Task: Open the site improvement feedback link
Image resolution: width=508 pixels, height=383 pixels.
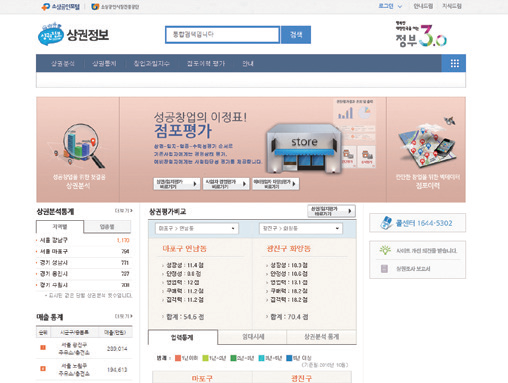Action: [x=427, y=250]
